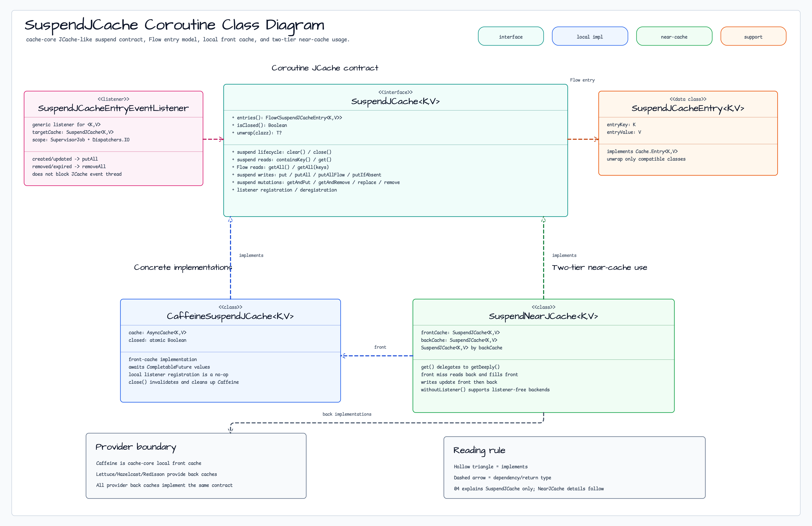Image resolution: width=812 pixels, height=526 pixels.
Task: Click 'Hollow triangle = implements' line
Action: pyautogui.click(x=491, y=467)
